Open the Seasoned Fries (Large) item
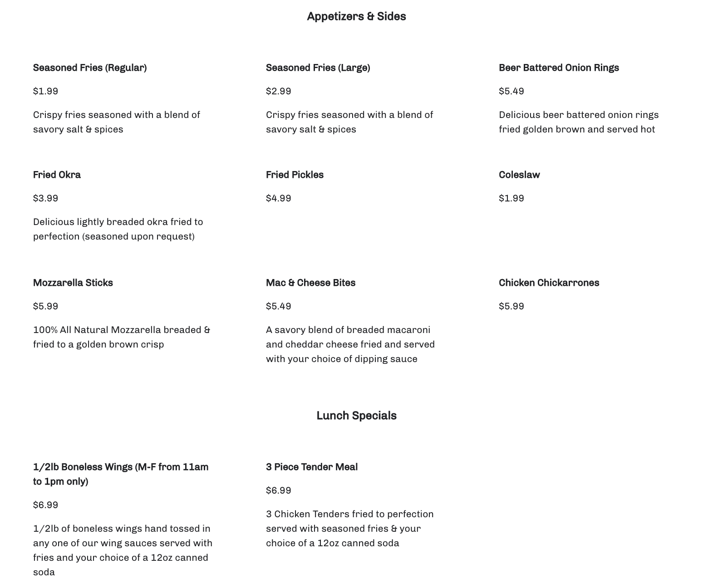The height and width of the screenshot is (588, 708). point(318,68)
